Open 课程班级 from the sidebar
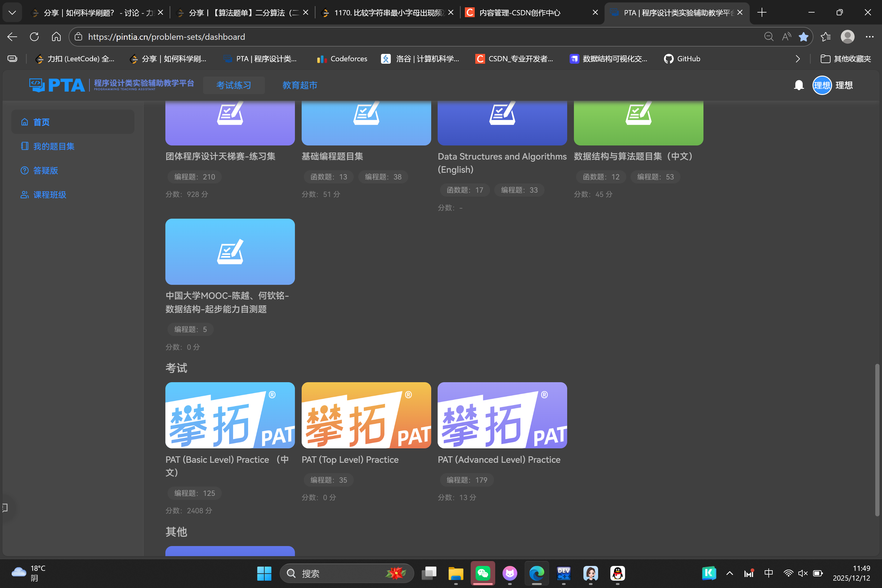Image resolution: width=882 pixels, height=588 pixels. click(50, 195)
